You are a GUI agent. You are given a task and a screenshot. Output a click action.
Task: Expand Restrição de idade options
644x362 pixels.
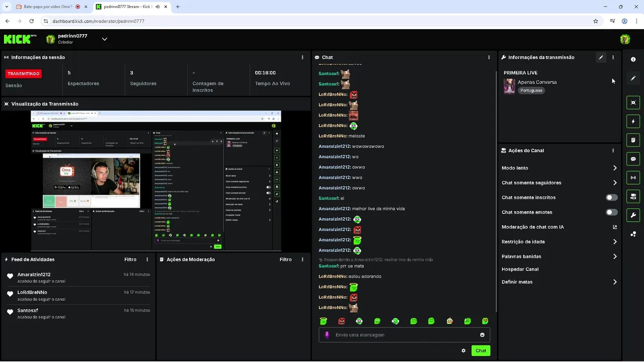point(559,242)
